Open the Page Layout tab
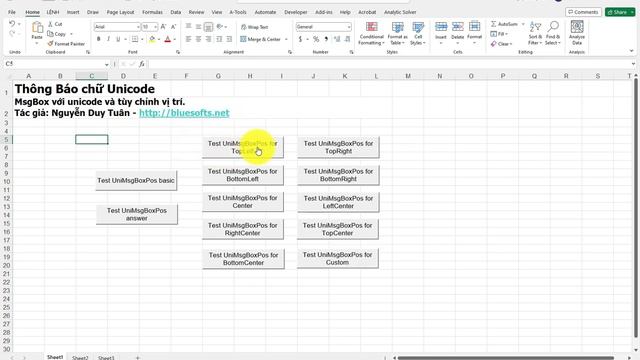The width and height of the screenshot is (640, 360). point(120,12)
